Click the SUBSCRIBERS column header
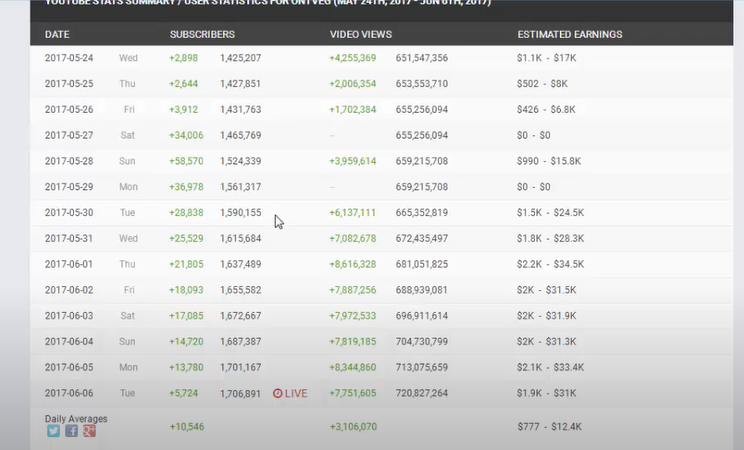Image resolution: width=744 pixels, height=450 pixels. tap(202, 34)
